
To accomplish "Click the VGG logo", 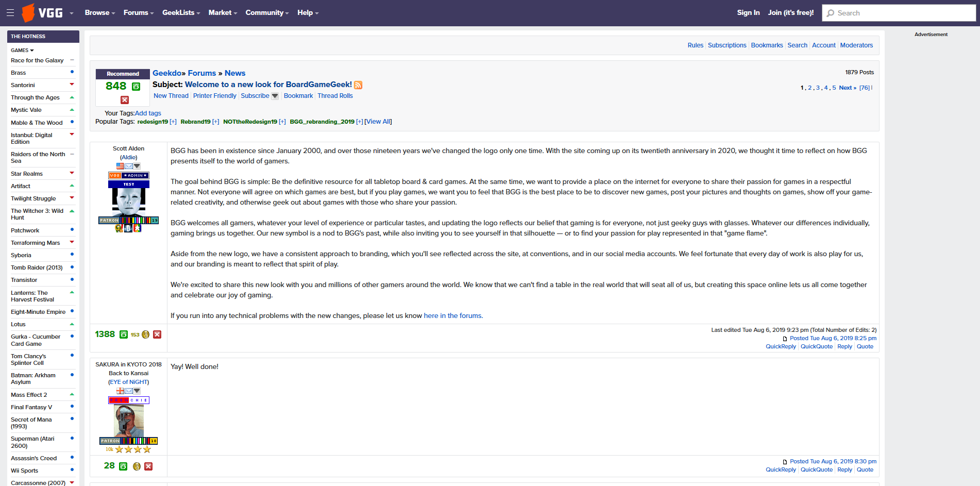I will click(43, 13).
